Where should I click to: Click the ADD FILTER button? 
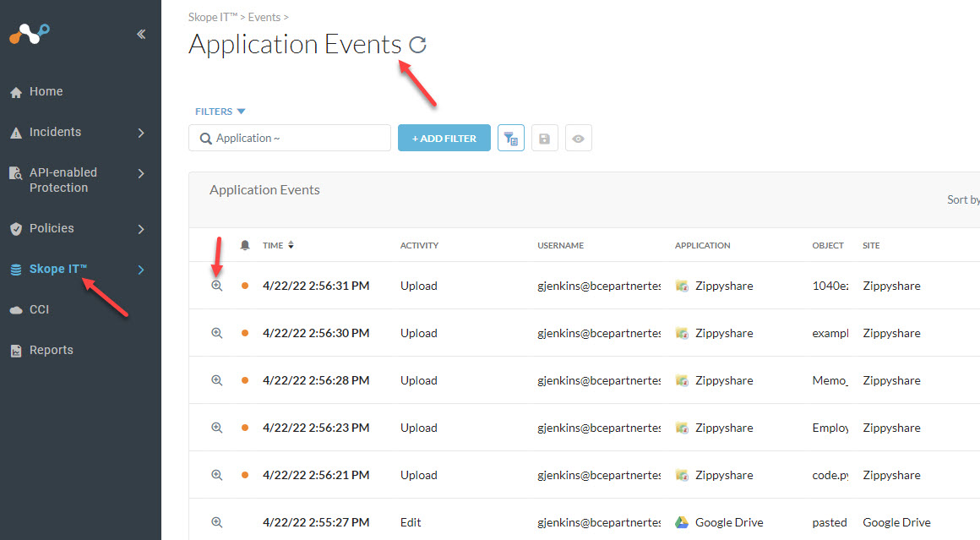tap(444, 138)
